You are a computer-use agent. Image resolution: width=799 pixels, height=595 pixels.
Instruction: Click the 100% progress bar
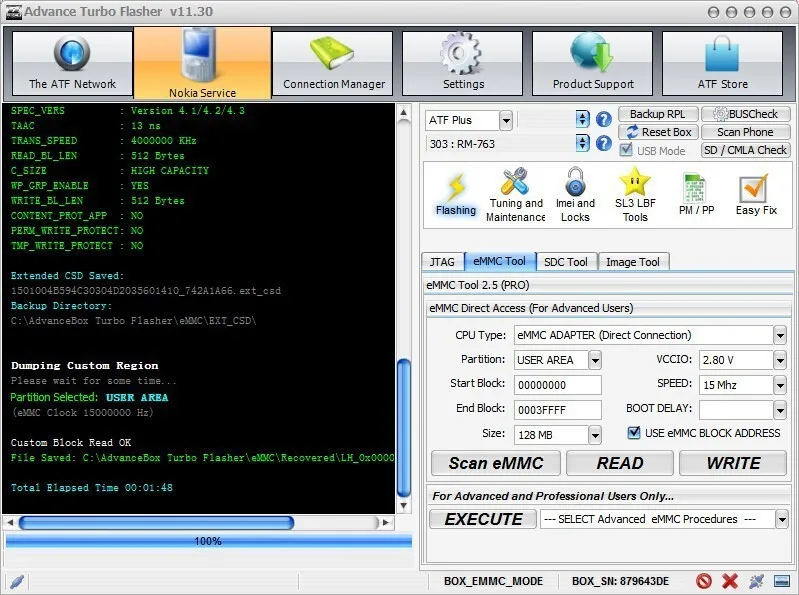(x=208, y=541)
